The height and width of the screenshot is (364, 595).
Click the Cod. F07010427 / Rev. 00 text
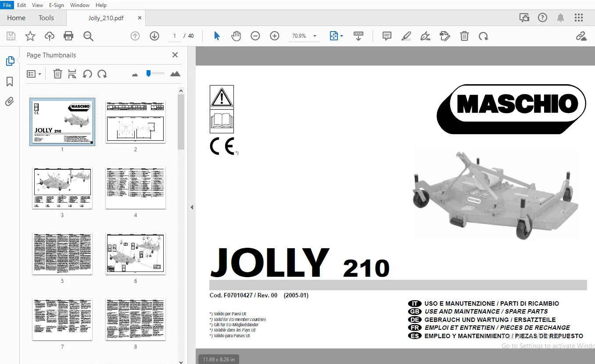[244, 296]
